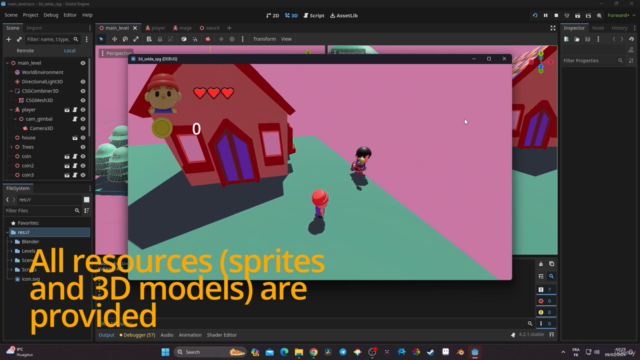Toggle visibility of Camera3D node
Screen dimensions: 640x360
click(83, 129)
